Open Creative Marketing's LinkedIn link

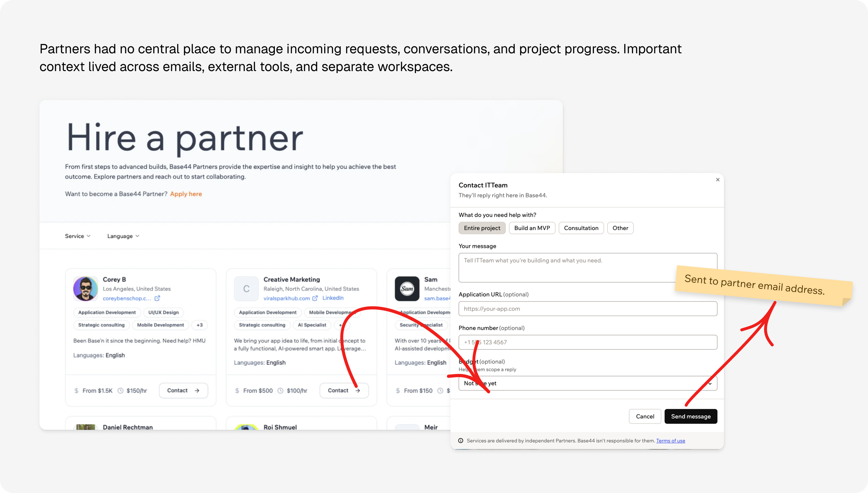[x=333, y=298]
